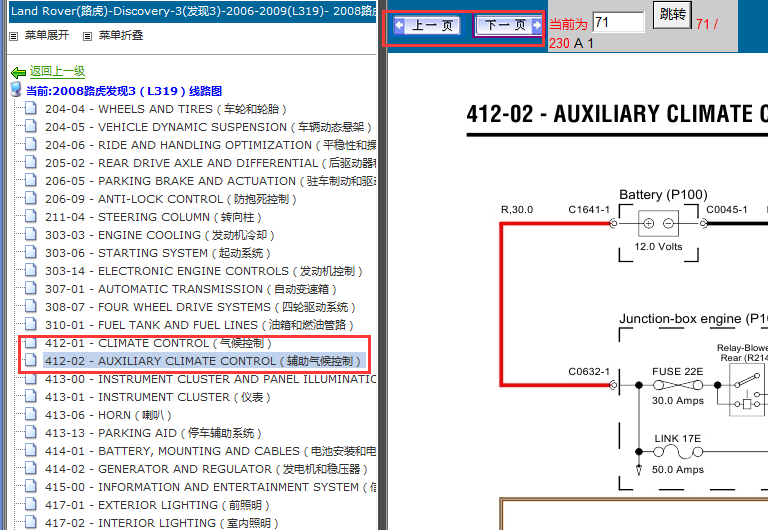Focus the page number input field
Image resolution: width=768 pixels, height=530 pixels.
click(x=618, y=23)
